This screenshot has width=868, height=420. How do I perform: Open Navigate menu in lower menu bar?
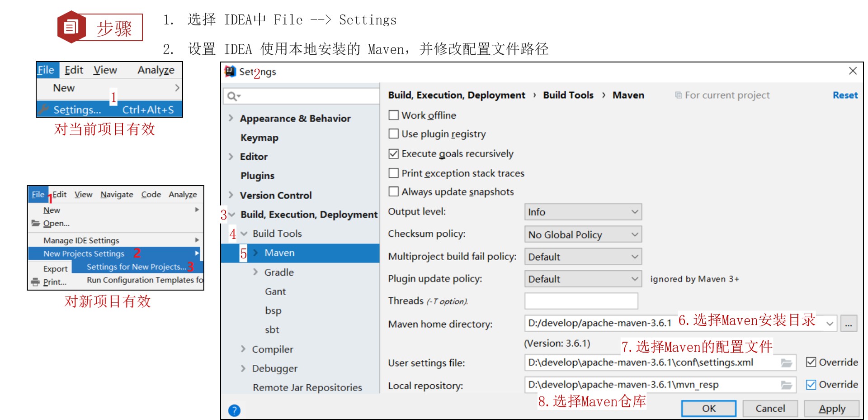(x=117, y=194)
